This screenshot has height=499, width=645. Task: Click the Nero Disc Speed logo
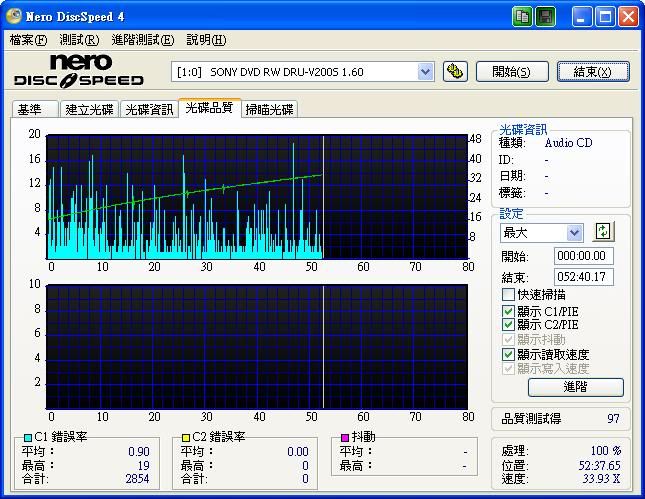[79, 71]
